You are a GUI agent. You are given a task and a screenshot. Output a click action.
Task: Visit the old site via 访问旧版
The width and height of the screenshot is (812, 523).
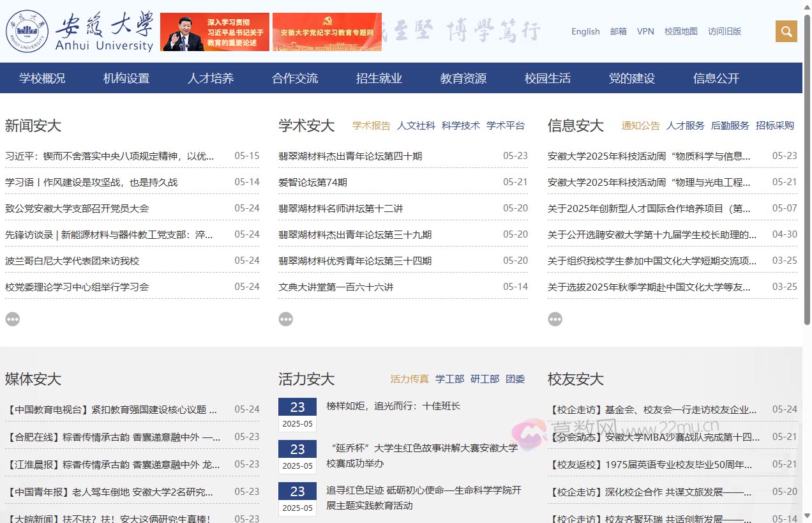pyautogui.click(x=725, y=31)
